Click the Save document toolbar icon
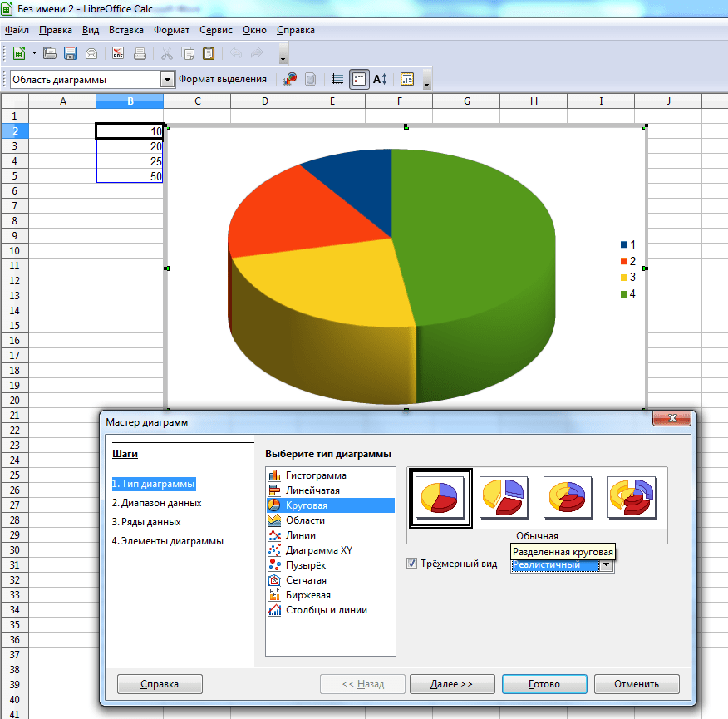 point(71,53)
